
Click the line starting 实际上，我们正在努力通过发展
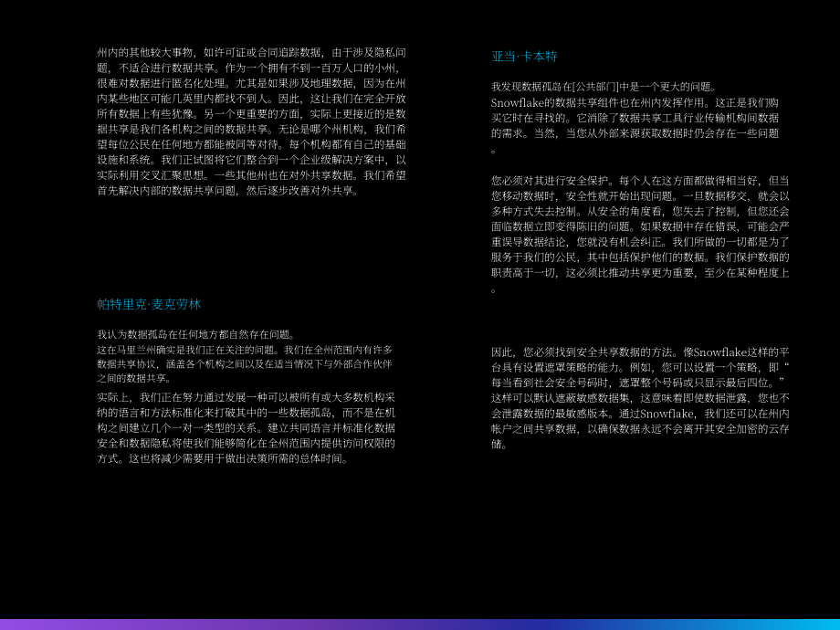pos(246,397)
